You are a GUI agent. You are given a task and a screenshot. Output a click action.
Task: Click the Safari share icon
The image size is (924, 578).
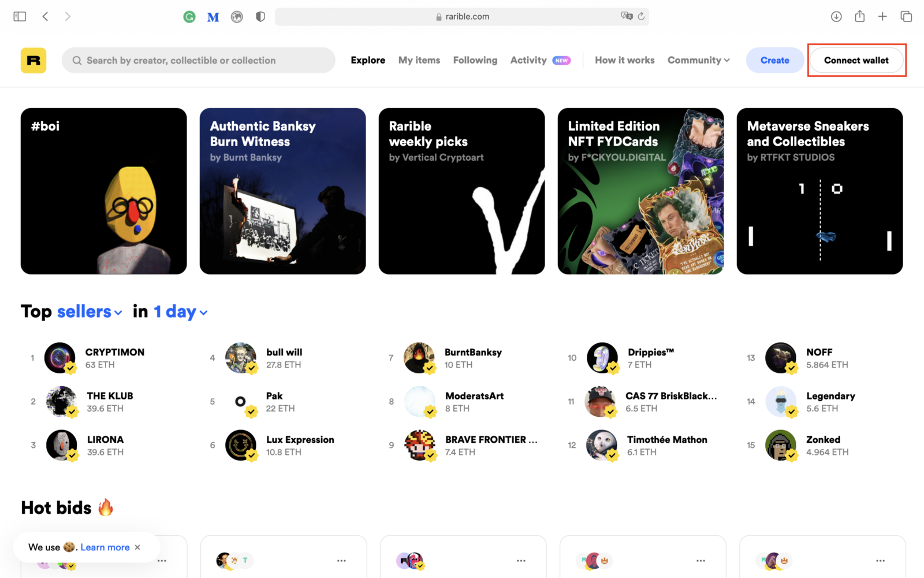pos(860,16)
